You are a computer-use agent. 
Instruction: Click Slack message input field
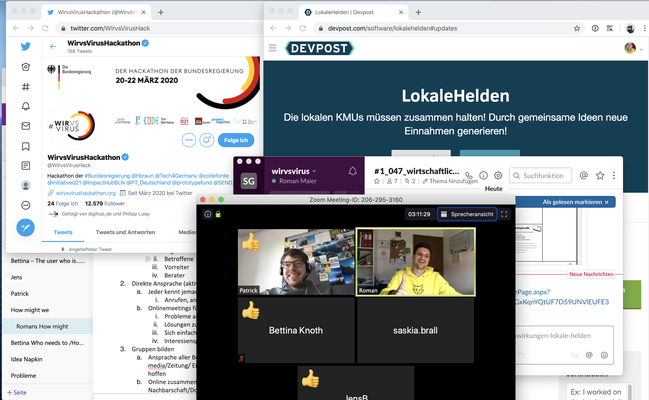click(565, 336)
